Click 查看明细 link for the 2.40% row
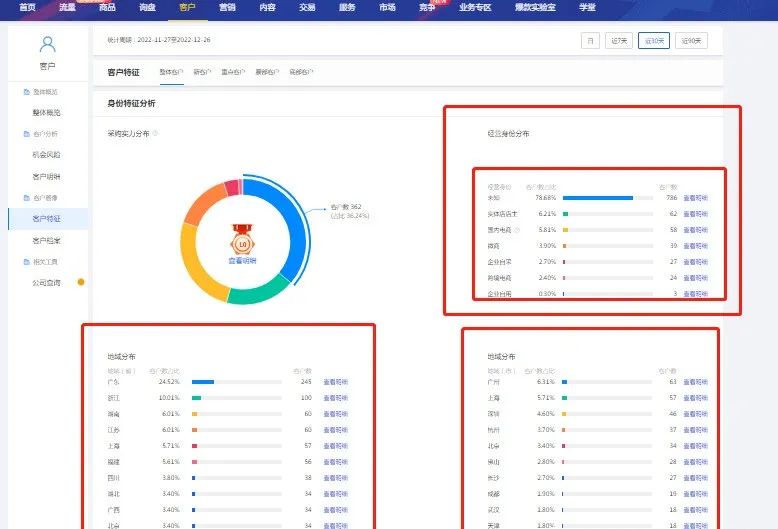Screen dimensions: 778x529 (696, 278)
